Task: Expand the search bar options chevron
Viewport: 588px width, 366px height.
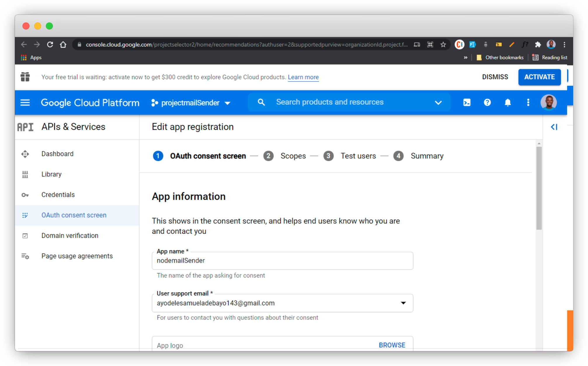Action: (438, 103)
